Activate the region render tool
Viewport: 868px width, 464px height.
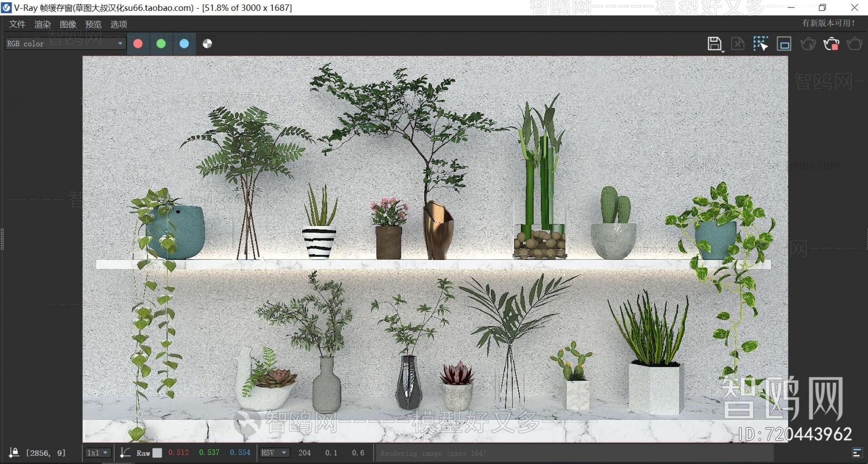784,44
